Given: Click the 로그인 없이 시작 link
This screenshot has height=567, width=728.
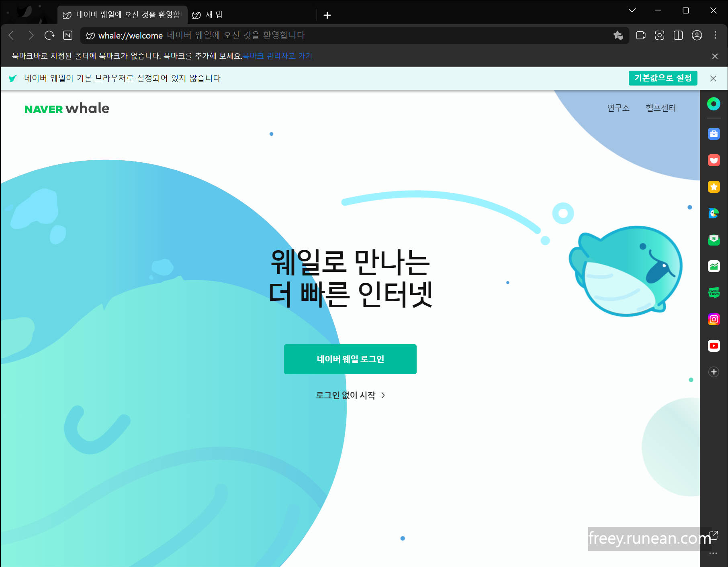Looking at the screenshot, I should tap(350, 395).
